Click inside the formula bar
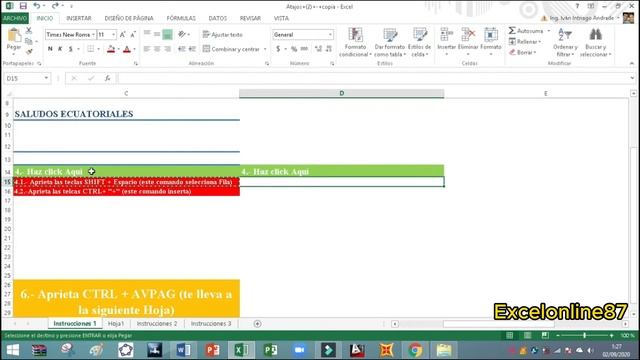 coord(372,78)
